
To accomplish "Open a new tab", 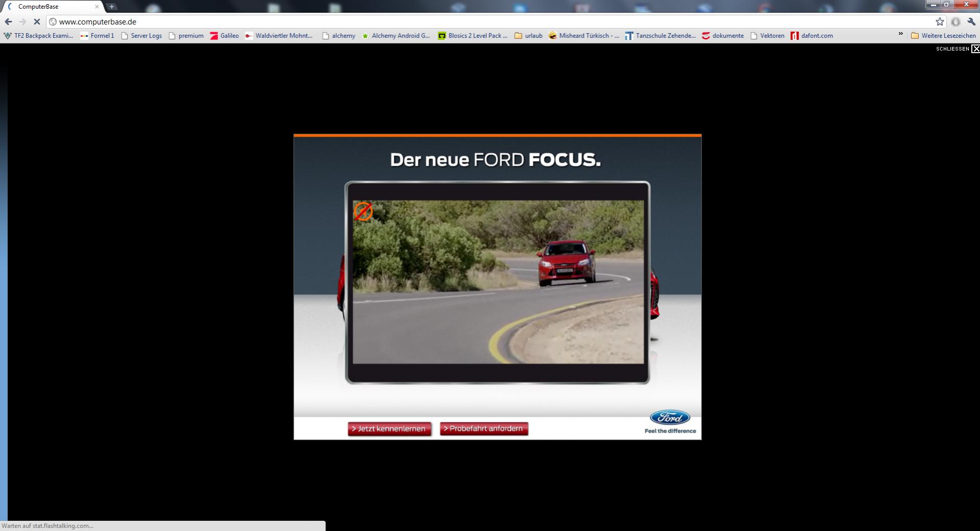I will (x=112, y=7).
